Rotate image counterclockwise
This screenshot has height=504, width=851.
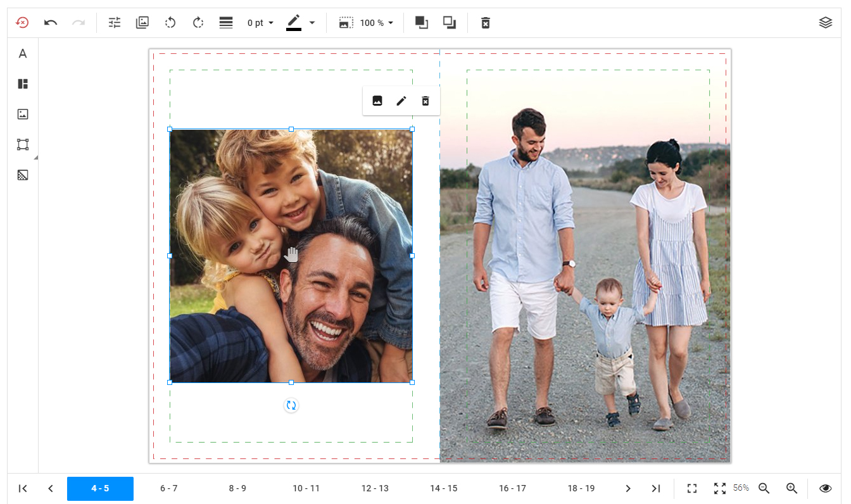pos(170,23)
